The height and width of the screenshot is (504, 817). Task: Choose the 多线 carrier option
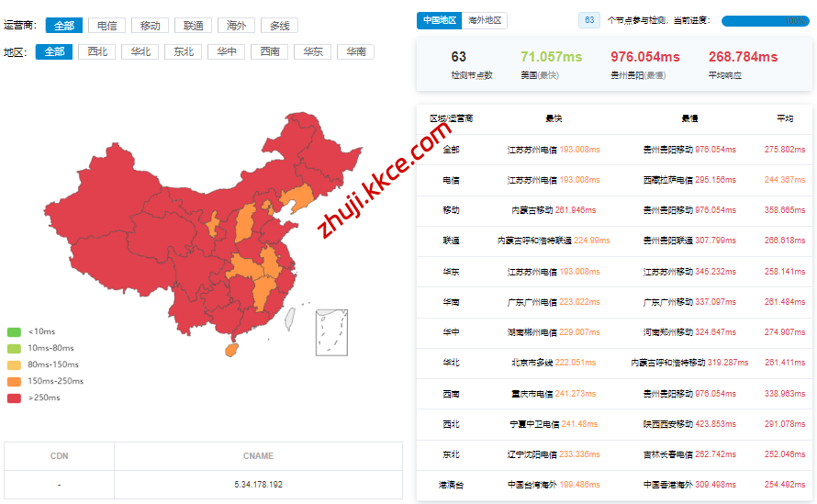pyautogui.click(x=279, y=26)
